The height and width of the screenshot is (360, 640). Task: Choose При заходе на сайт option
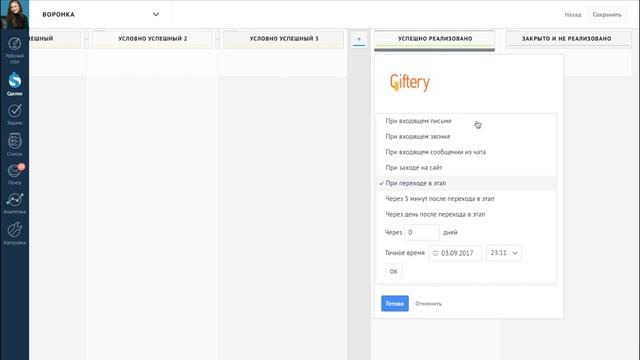pos(466,168)
